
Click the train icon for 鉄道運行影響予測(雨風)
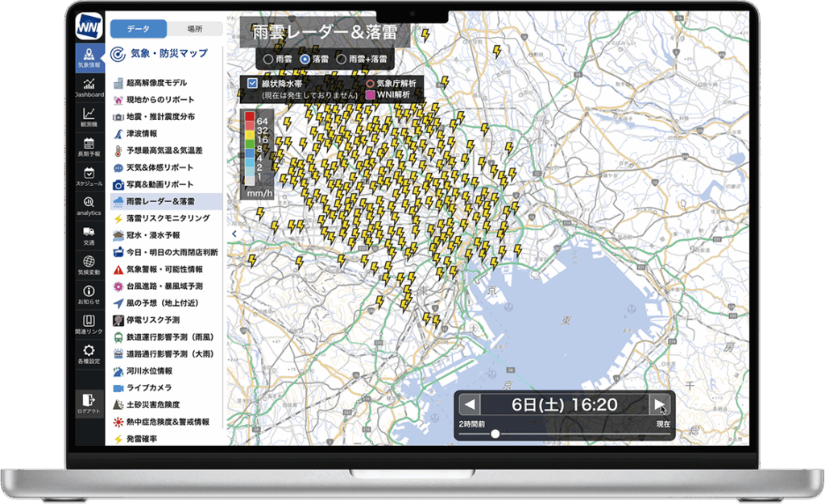pyautogui.click(x=118, y=337)
